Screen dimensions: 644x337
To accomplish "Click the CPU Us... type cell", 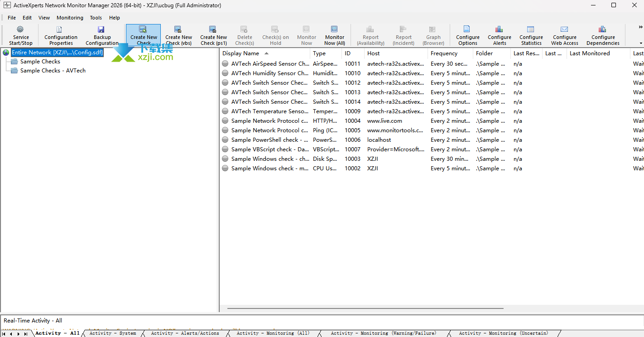I will pos(325,168).
